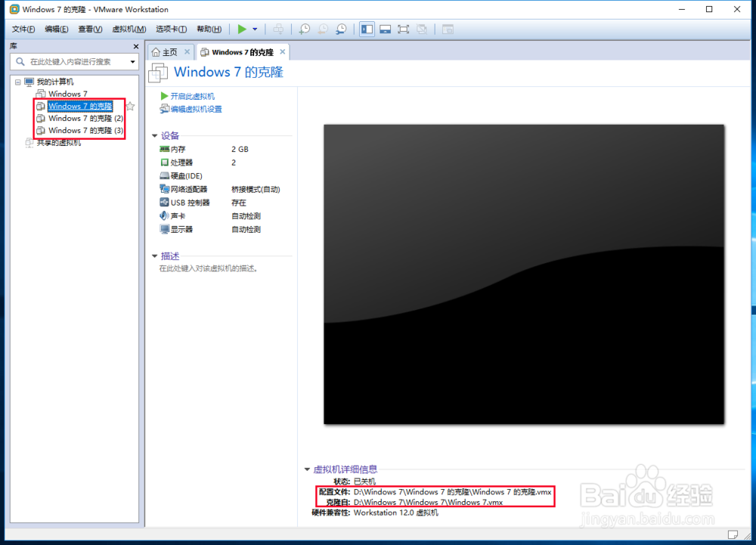756x545 pixels.
Task: Select 共享的虚拟机 in the library
Action: tap(59, 143)
